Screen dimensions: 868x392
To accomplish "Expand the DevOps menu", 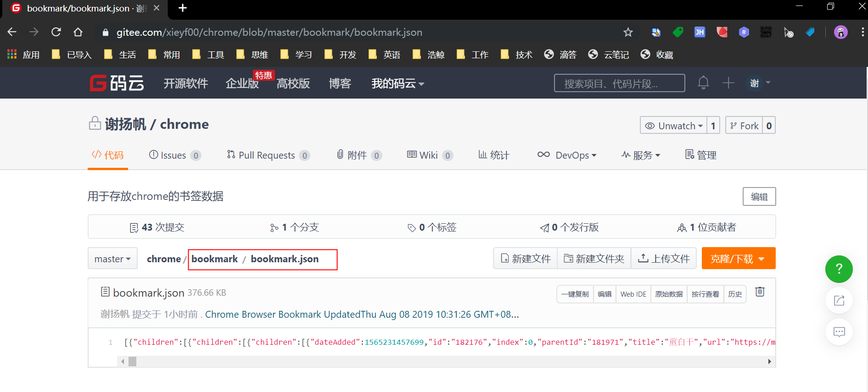I will 567,155.
